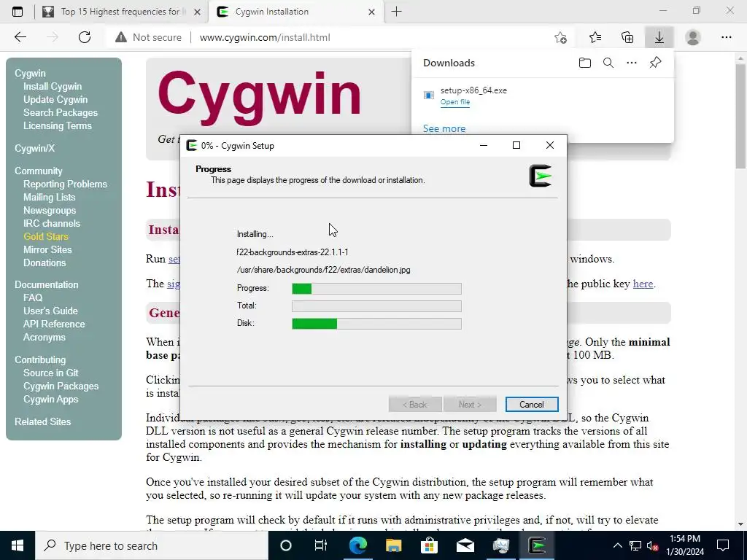Screen dimensions: 747x560
Task: Open the clock and date in tray
Action: coord(685,545)
